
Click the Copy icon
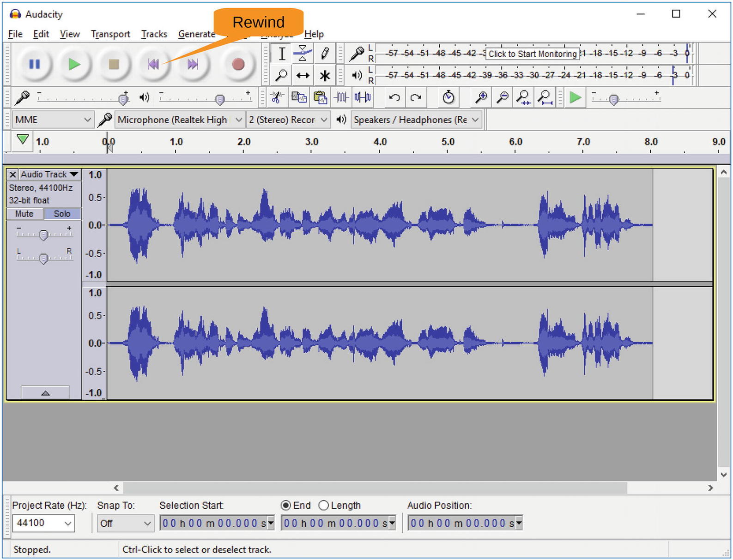[x=299, y=97]
